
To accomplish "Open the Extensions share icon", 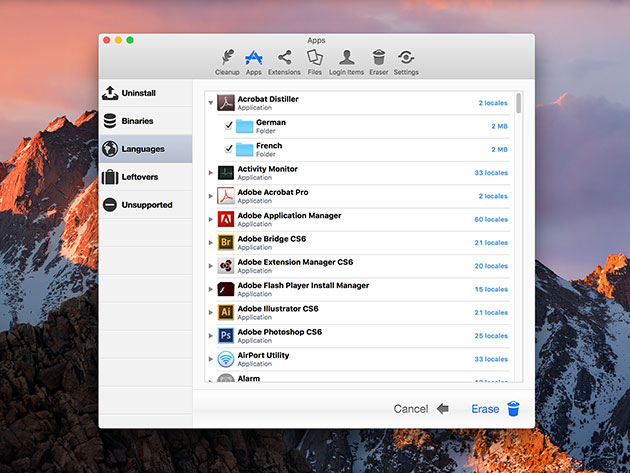I will point(284,62).
